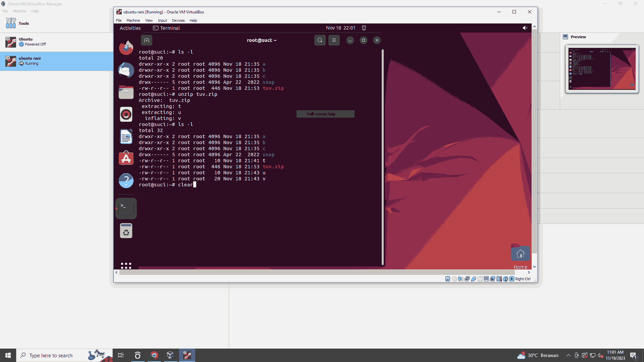Open Help menu in VirtualBox Manager

(x=35, y=11)
